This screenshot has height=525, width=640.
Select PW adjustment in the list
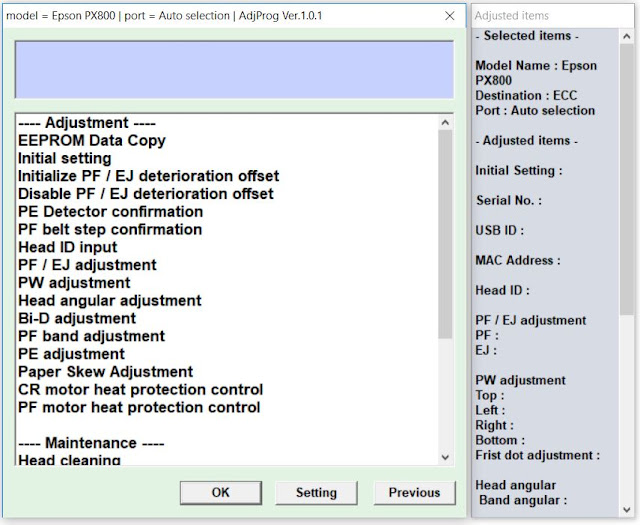[74, 283]
